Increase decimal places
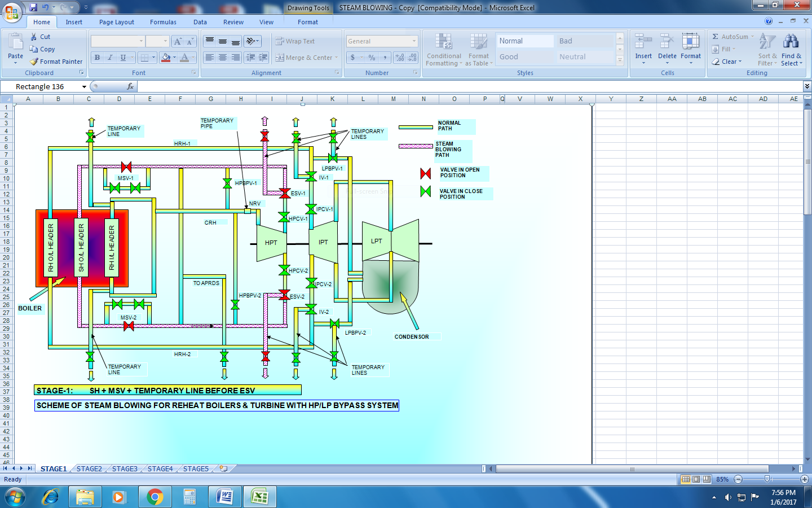The image size is (812, 508). click(x=400, y=58)
